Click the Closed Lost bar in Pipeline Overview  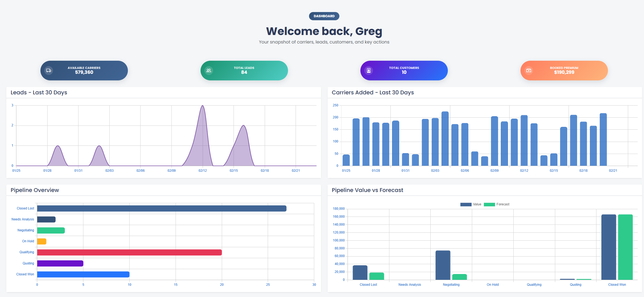tap(161, 208)
